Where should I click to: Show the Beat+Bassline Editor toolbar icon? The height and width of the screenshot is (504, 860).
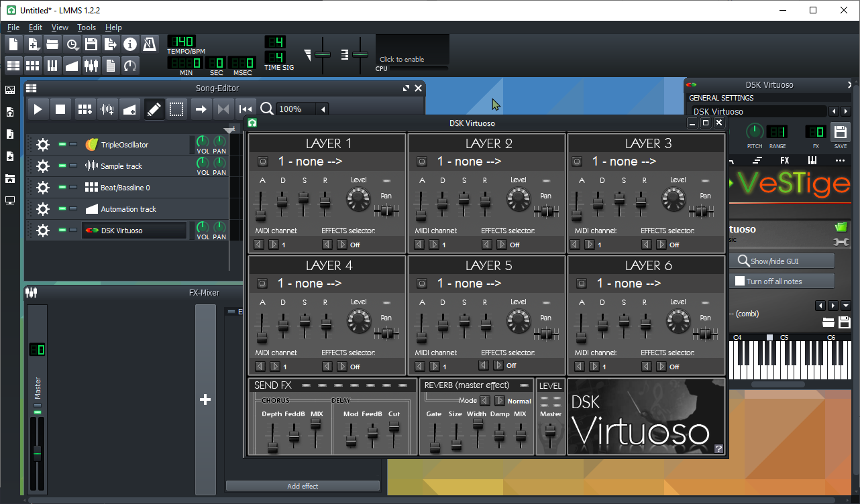pos(33,65)
